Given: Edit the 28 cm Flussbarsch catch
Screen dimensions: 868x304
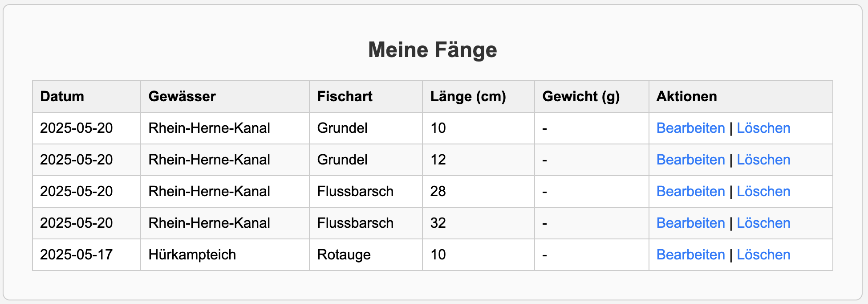Looking at the screenshot, I should click(x=690, y=191).
